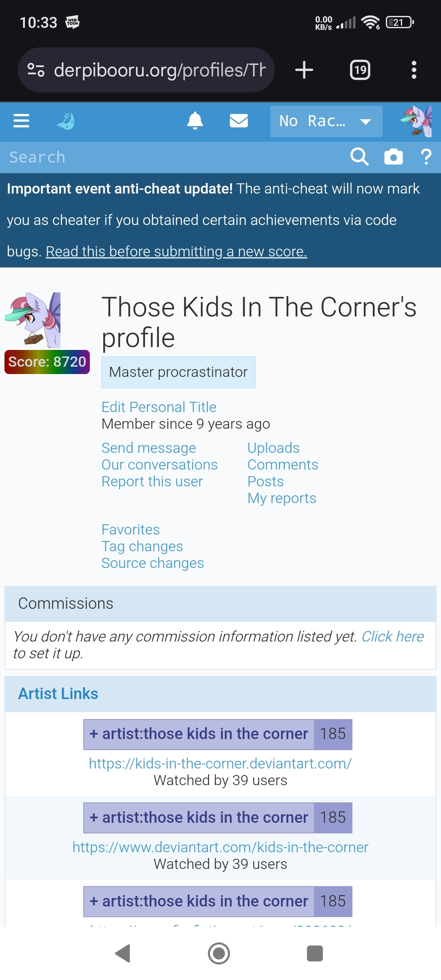Open the messages envelope icon

click(239, 121)
